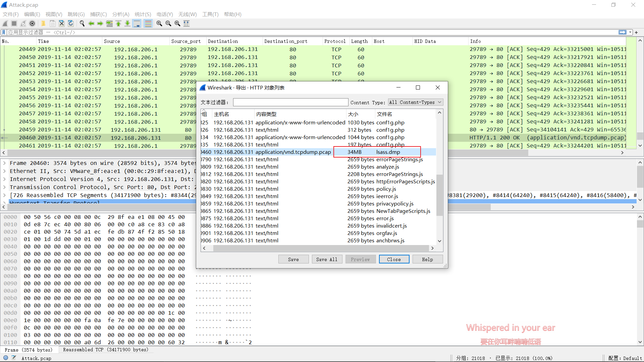Toggle packet list colorization

[148, 23]
